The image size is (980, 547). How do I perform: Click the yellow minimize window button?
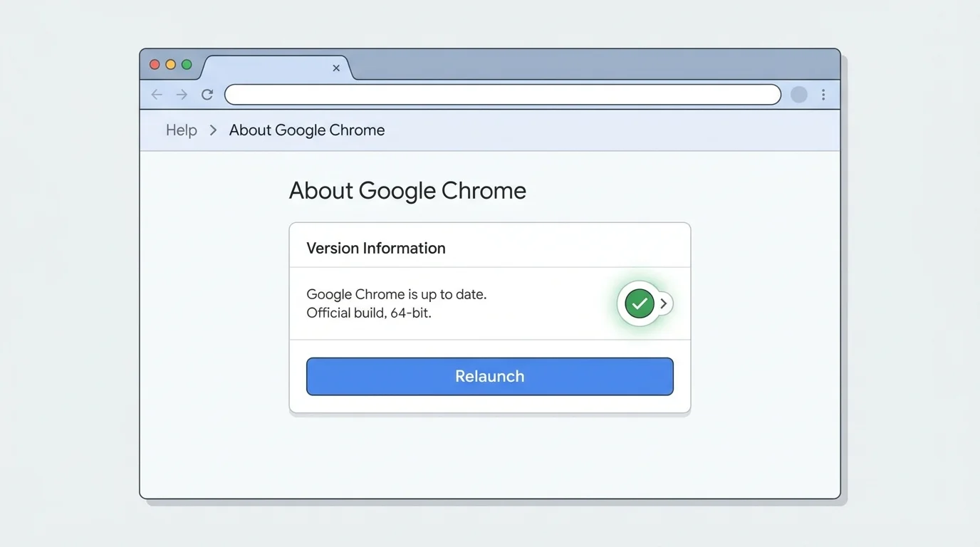[x=171, y=65]
